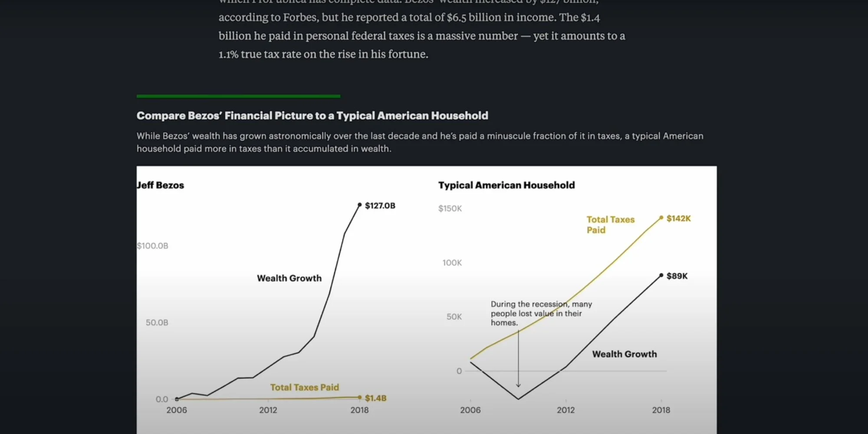Click the $100.0B y-axis label

[x=152, y=246]
